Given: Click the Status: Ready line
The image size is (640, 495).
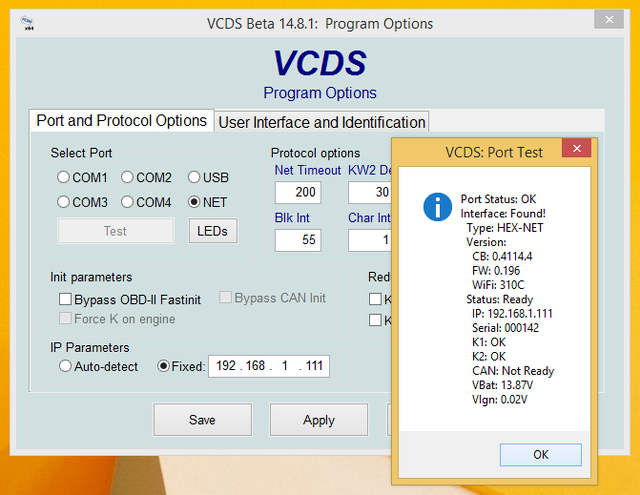Looking at the screenshot, I should pyautogui.click(x=500, y=299).
